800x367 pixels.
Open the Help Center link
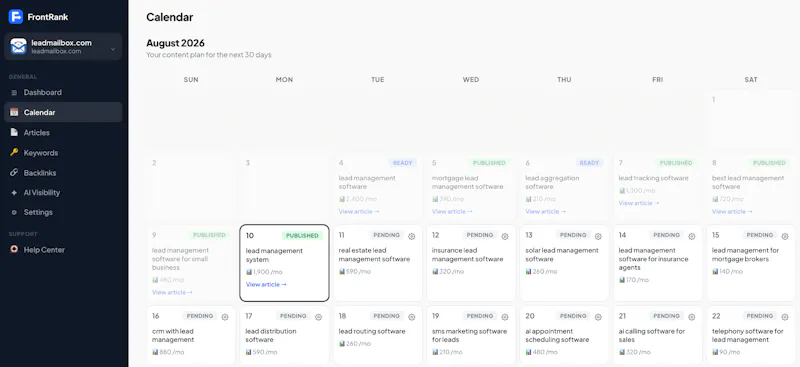[x=63, y=250]
